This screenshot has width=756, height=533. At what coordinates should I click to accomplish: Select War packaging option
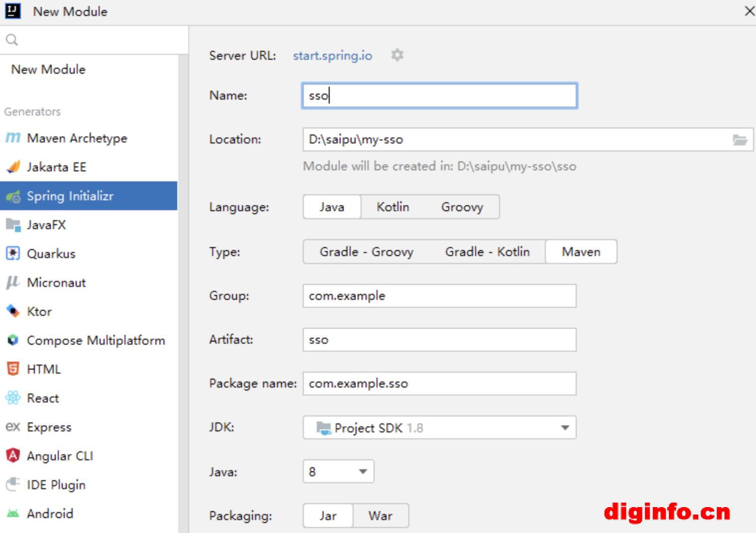coord(380,516)
